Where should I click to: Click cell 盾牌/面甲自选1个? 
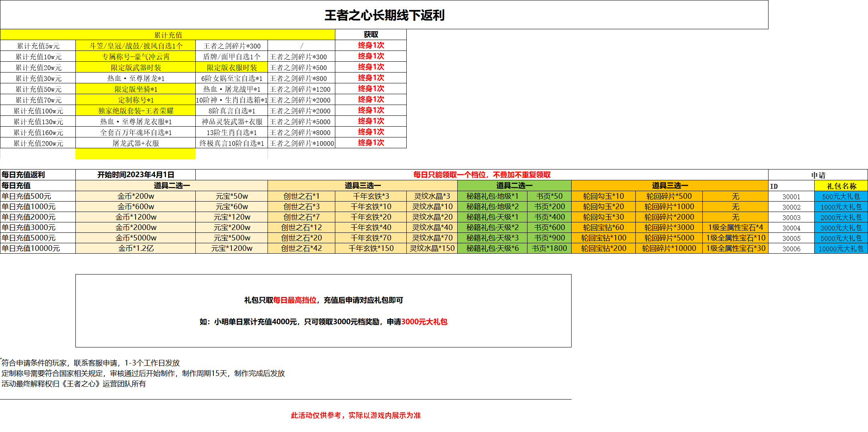(232, 57)
